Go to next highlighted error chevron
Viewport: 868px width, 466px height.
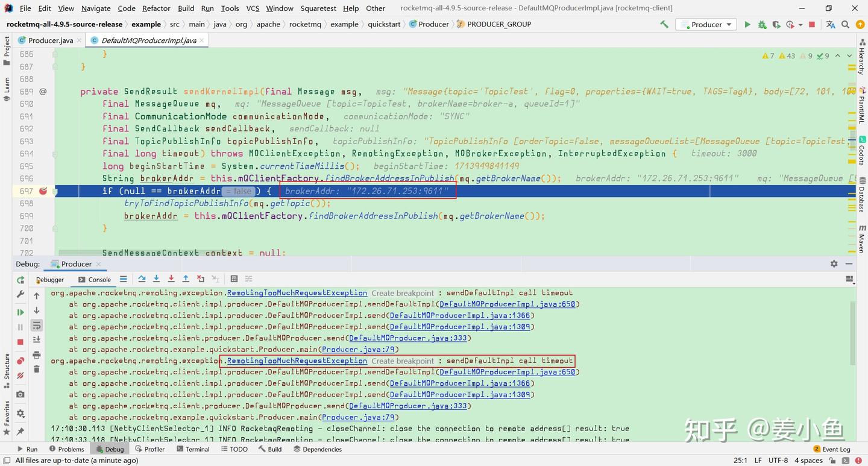(849, 55)
